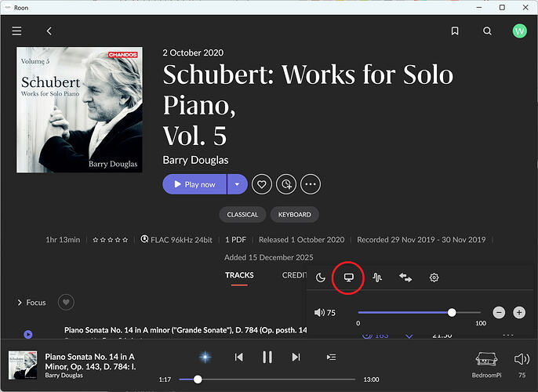Click Barry Douglas artist link
This screenshot has height=392, width=538.
[x=195, y=160]
